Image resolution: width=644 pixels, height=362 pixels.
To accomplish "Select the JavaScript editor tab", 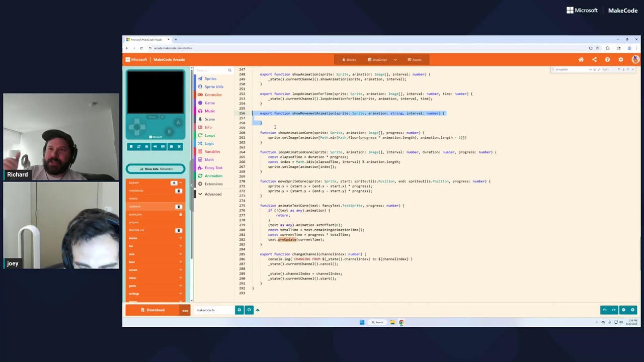I will point(377,60).
